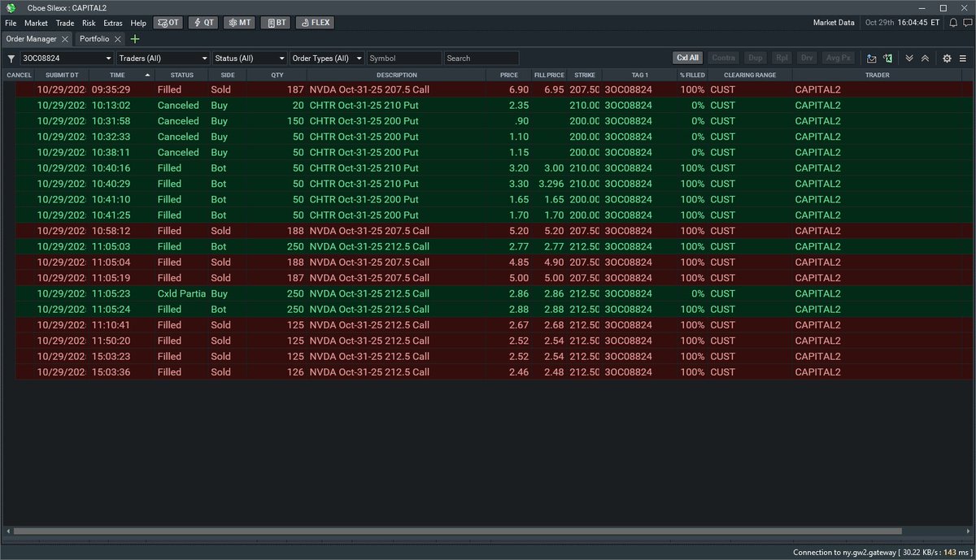Click the Contra button
Image resolution: width=976 pixels, height=560 pixels.
(723, 59)
